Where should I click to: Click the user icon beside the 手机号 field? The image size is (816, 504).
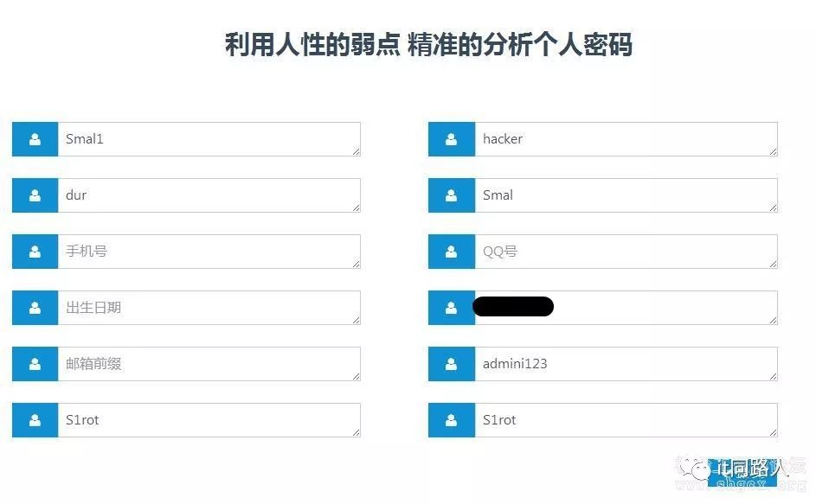point(35,252)
